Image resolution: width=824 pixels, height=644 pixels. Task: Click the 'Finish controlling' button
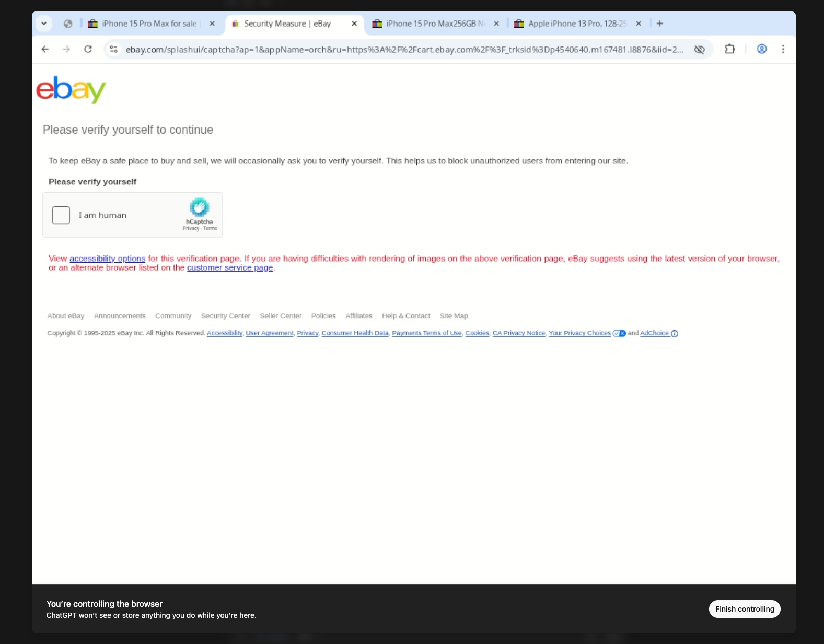pyautogui.click(x=745, y=609)
